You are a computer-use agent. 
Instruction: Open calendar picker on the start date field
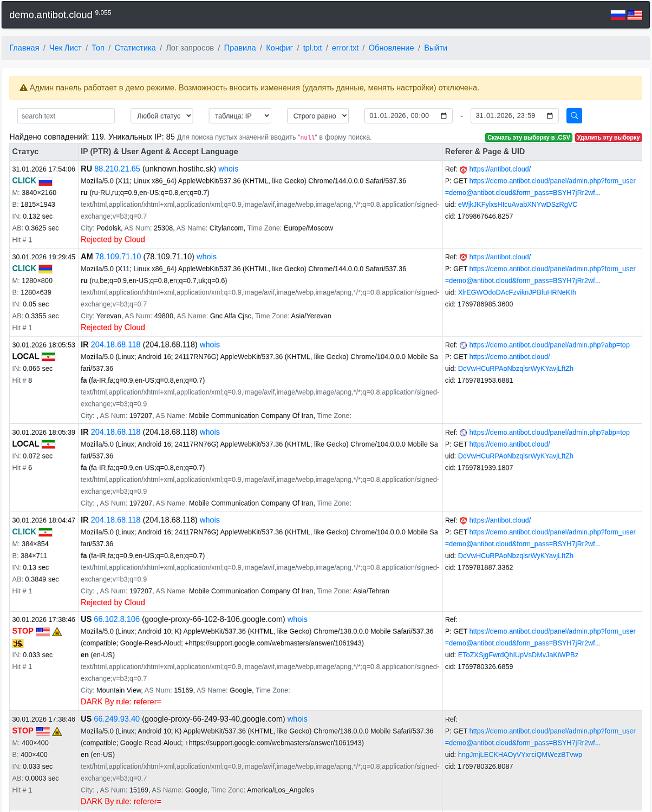pos(444,116)
